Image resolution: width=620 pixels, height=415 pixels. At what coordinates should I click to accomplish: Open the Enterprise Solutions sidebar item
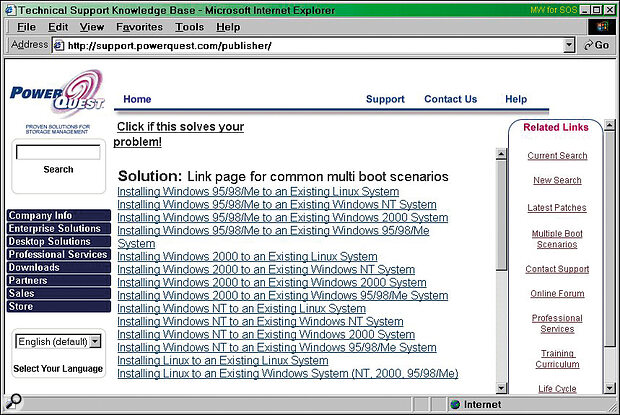click(x=59, y=228)
